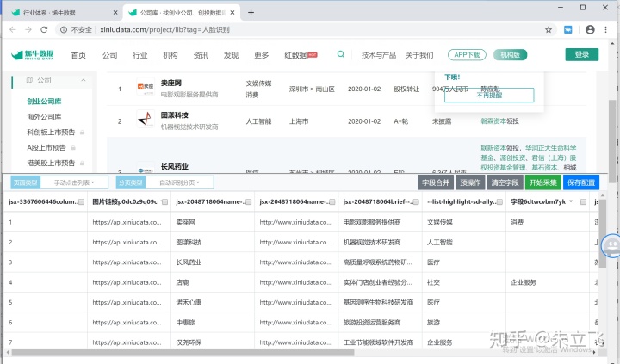Screen dimensions: 620x364
Task: Open the 手动点击列表 dropdown
Action: coord(74,182)
